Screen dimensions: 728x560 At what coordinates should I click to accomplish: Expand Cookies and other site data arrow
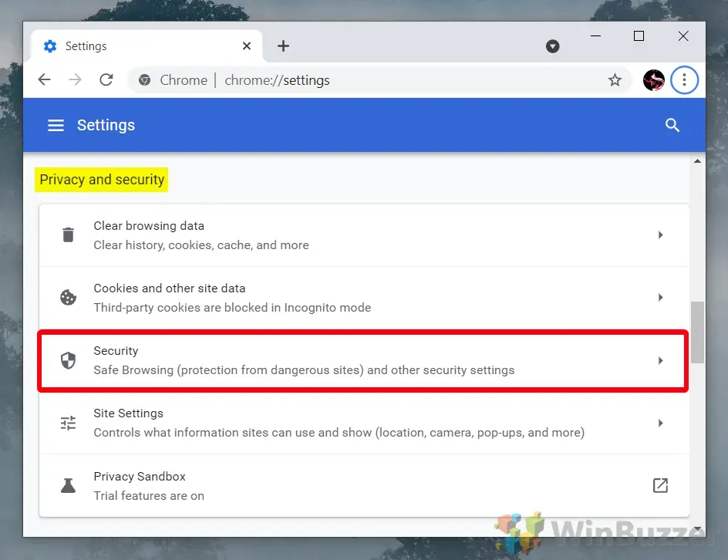[660, 298]
